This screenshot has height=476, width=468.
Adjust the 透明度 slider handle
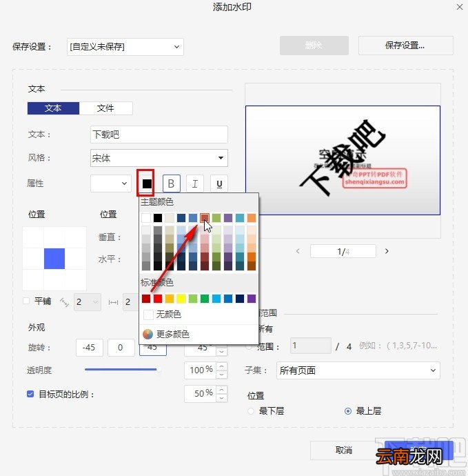click(x=158, y=370)
